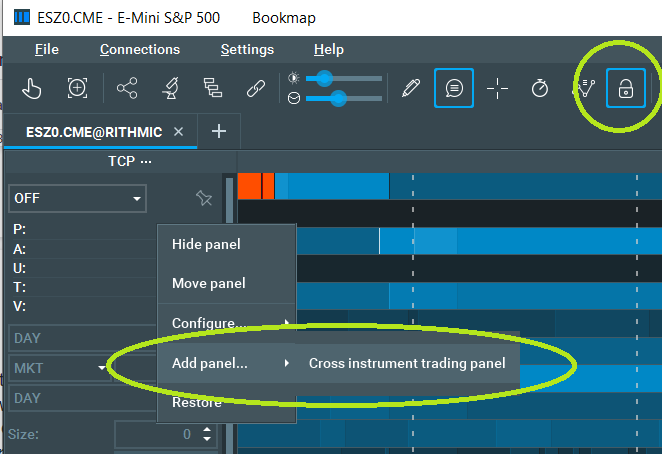Click the P: position label
Viewport: 662px width, 454px height.
(x=19, y=229)
